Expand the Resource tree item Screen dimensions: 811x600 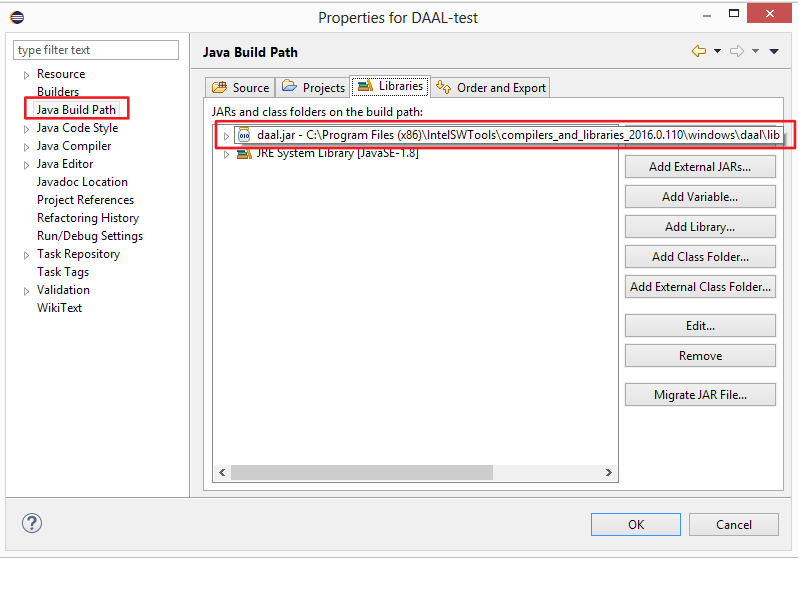pyautogui.click(x=26, y=75)
